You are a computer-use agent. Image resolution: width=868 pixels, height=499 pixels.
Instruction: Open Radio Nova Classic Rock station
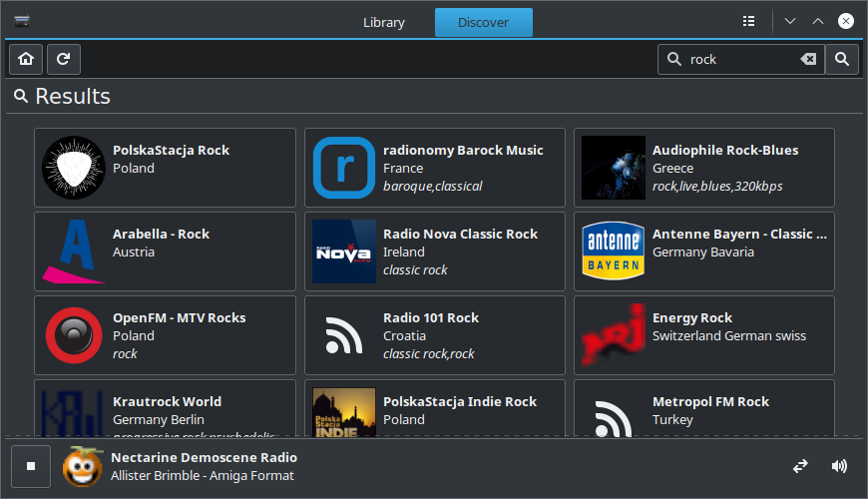point(435,251)
